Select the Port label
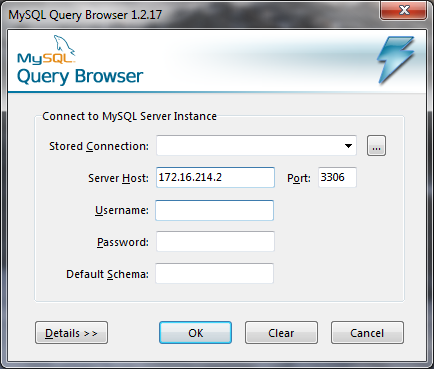The height and width of the screenshot is (369, 434). (299, 178)
